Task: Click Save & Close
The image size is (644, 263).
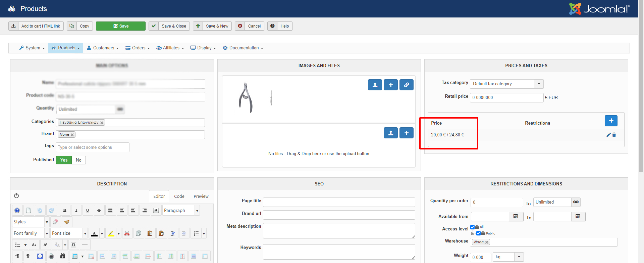Action: click(169, 26)
